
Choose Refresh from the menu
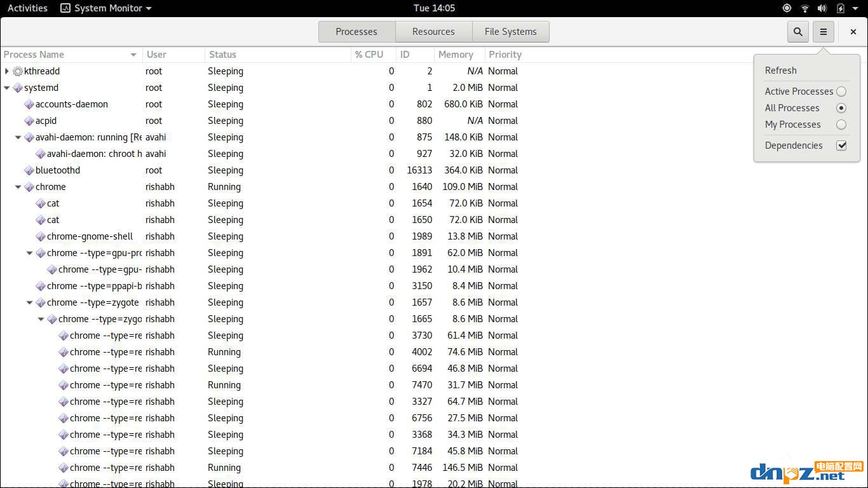tap(780, 71)
